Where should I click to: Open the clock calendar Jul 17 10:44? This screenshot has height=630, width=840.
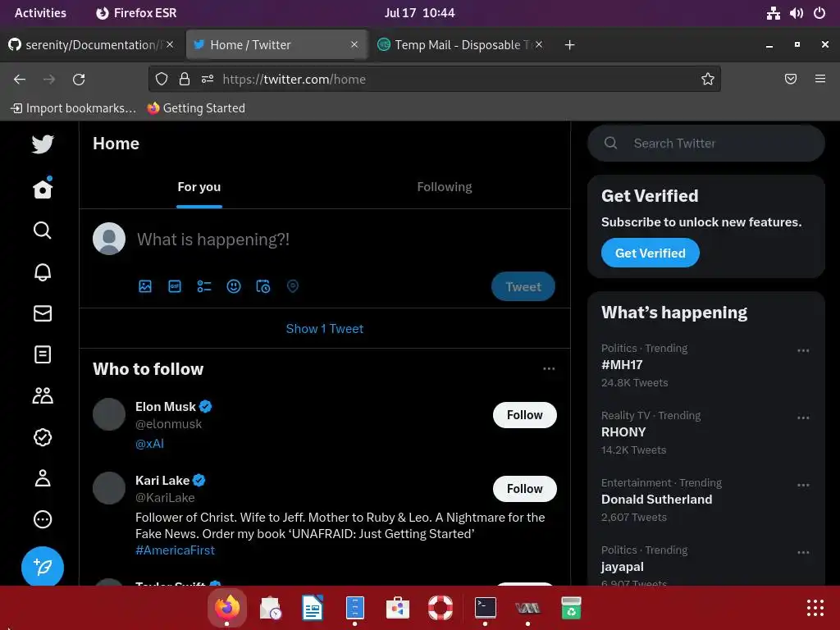pos(419,13)
